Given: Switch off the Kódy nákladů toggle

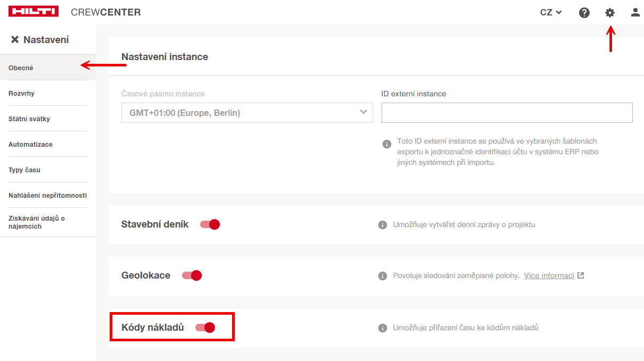Looking at the screenshot, I should [x=205, y=328].
